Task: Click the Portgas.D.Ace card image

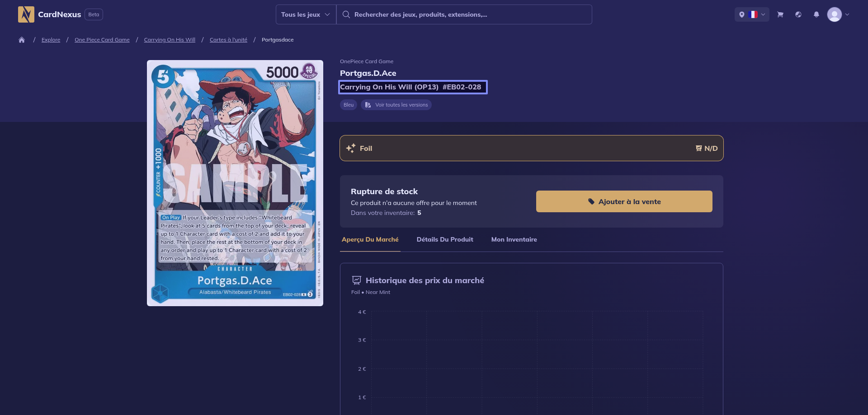Action: [235, 183]
